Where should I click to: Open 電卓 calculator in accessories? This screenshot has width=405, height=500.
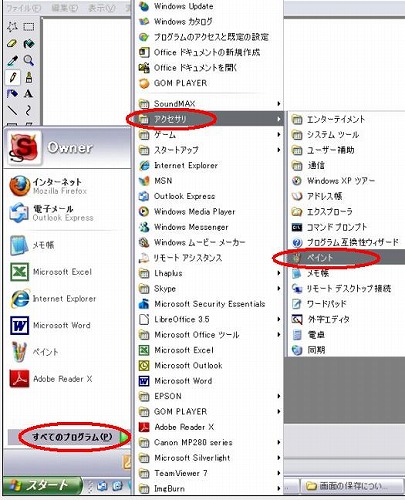[x=347, y=335]
